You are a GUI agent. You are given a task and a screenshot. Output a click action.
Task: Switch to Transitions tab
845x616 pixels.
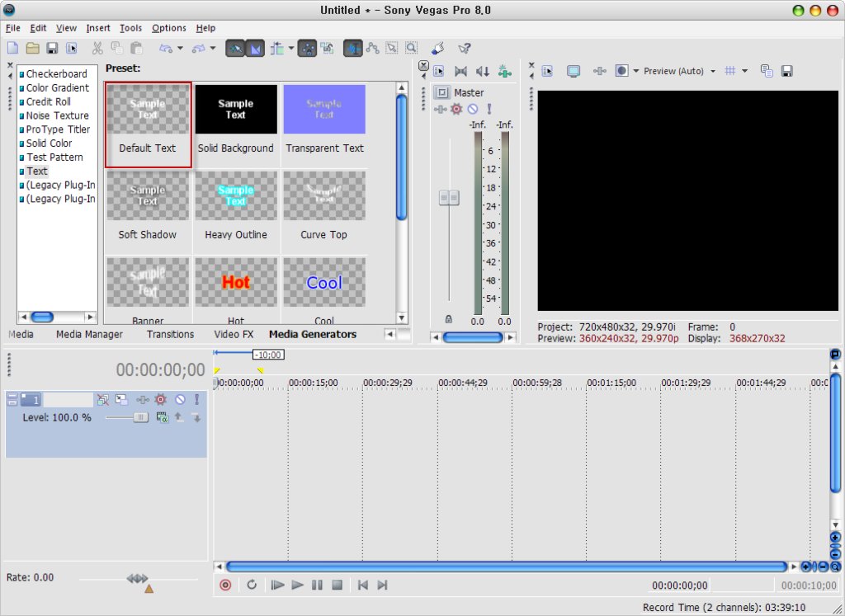pyautogui.click(x=170, y=334)
